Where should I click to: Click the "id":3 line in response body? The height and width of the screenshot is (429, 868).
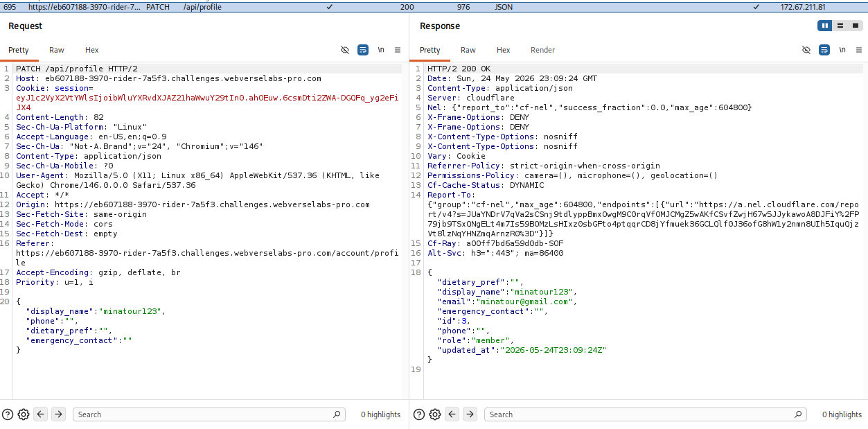click(454, 321)
